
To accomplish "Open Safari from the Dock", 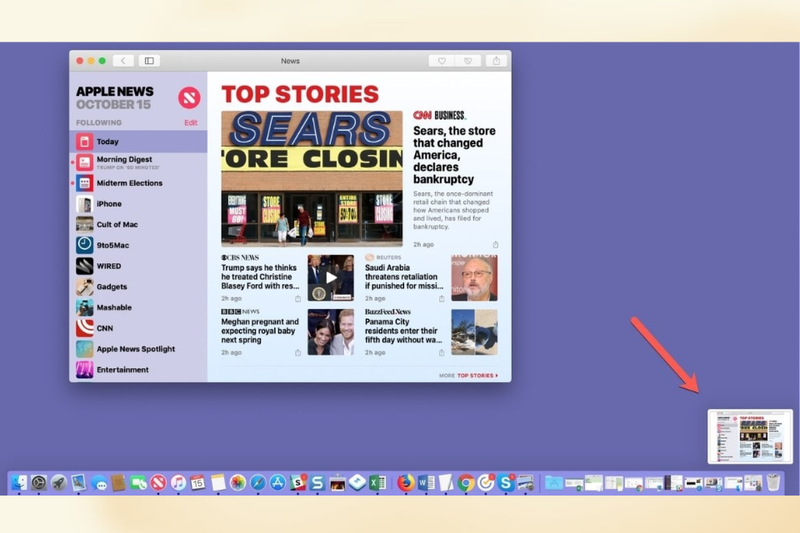I will (258, 483).
